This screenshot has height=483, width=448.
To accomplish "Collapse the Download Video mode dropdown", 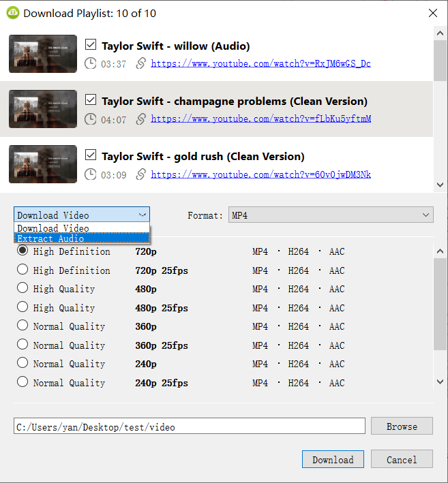I will click(82, 215).
